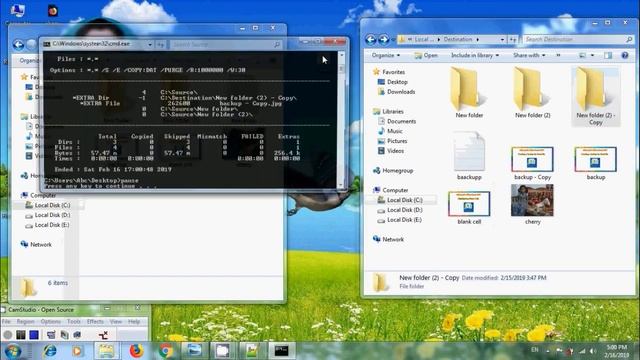
Task: Open CamStudio Region menu
Action: (25, 322)
